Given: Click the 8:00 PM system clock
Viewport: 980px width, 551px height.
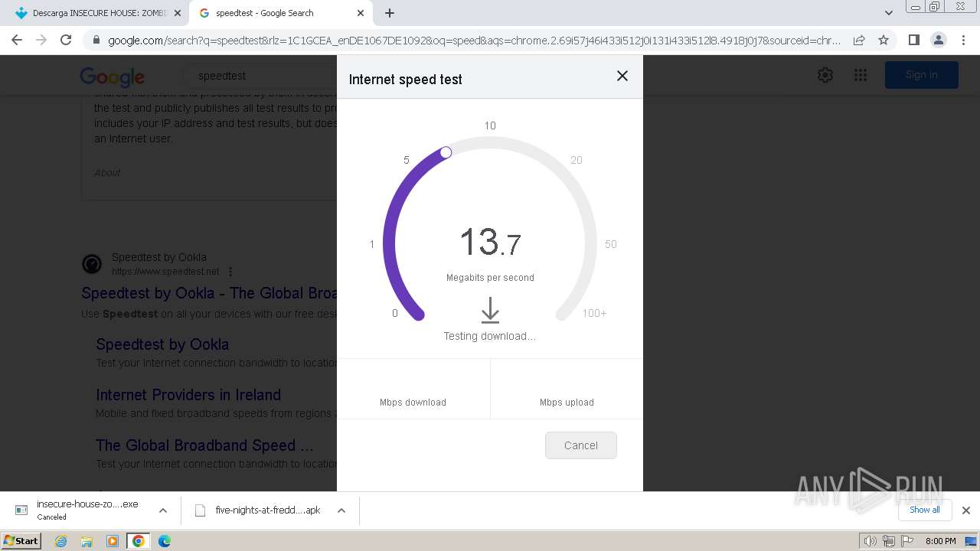Looking at the screenshot, I should pyautogui.click(x=940, y=541).
